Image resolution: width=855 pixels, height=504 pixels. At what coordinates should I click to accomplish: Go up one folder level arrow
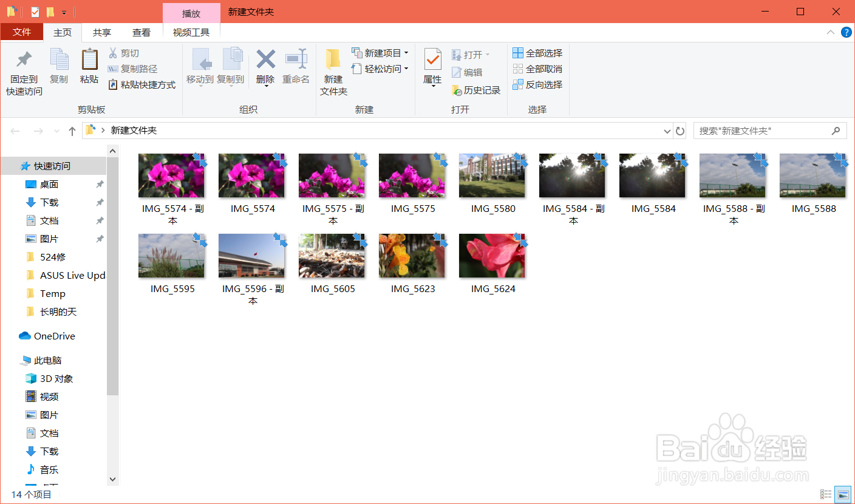(x=72, y=131)
